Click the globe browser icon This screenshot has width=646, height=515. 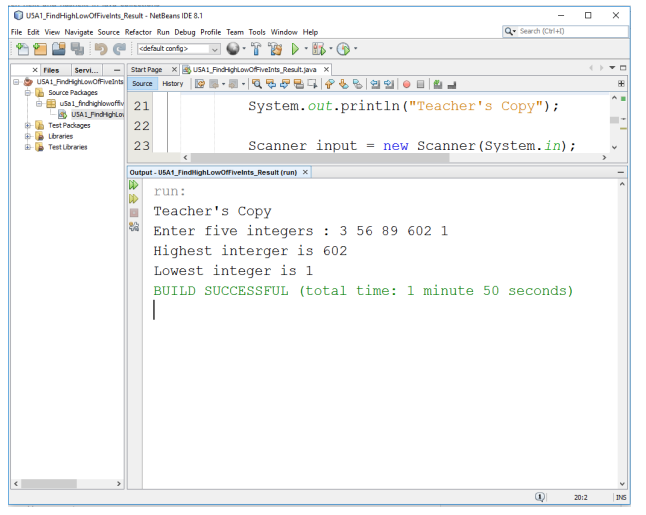pos(233,49)
